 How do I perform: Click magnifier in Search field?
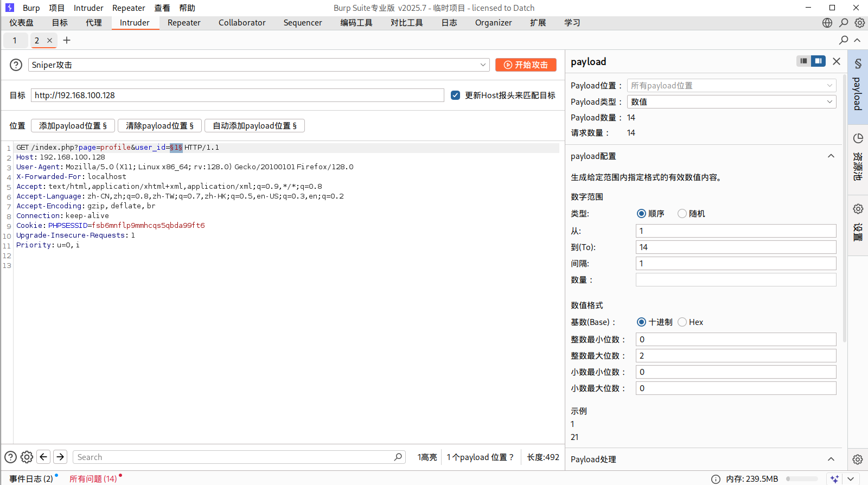tap(398, 457)
